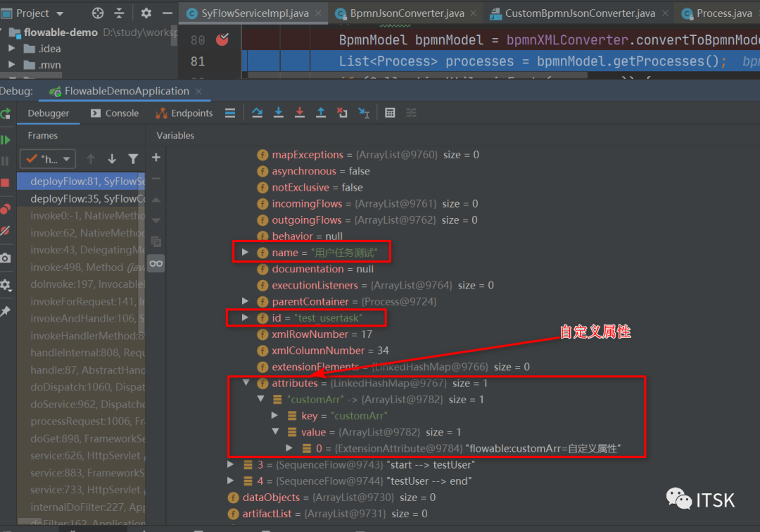Click Resume Program green icon
760x532 pixels.
(x=6, y=140)
